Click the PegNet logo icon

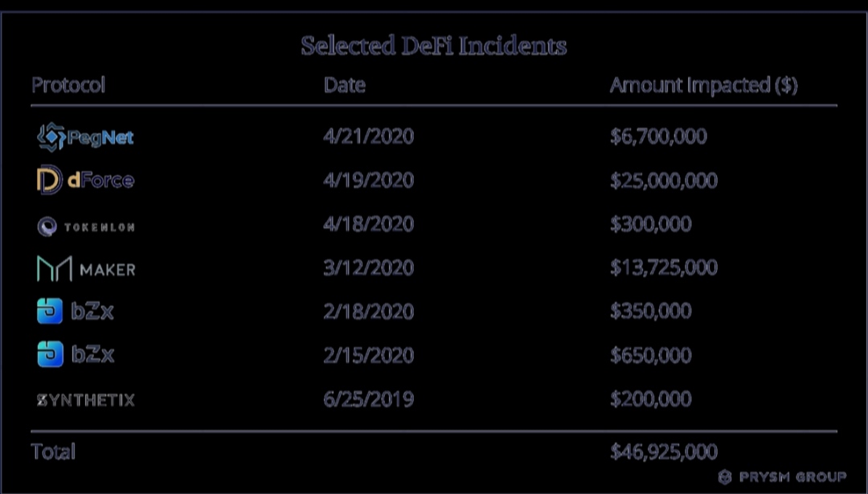51,137
